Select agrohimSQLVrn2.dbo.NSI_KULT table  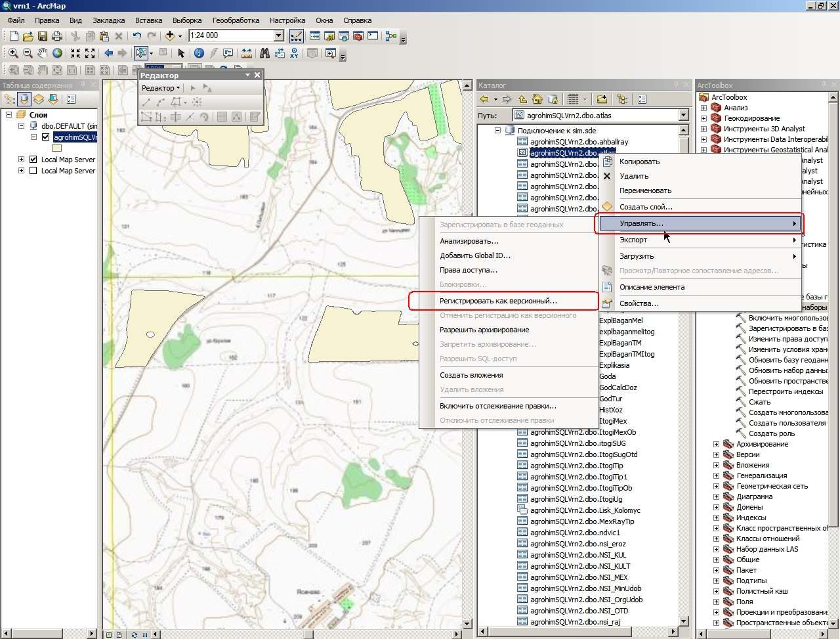click(580, 566)
